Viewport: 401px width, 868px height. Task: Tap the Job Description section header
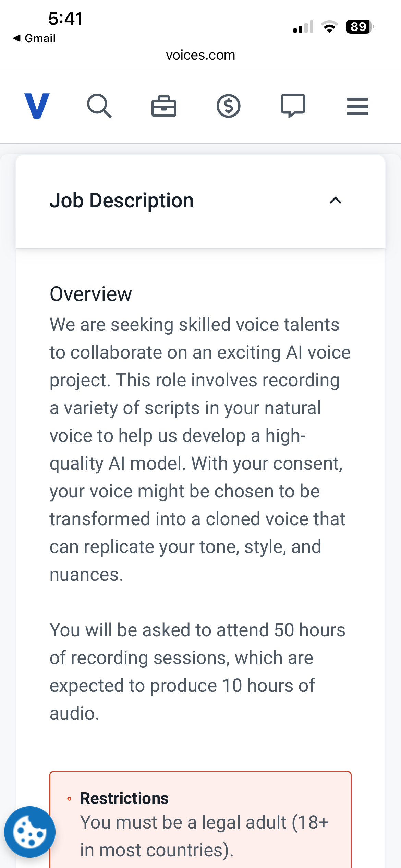200,201
